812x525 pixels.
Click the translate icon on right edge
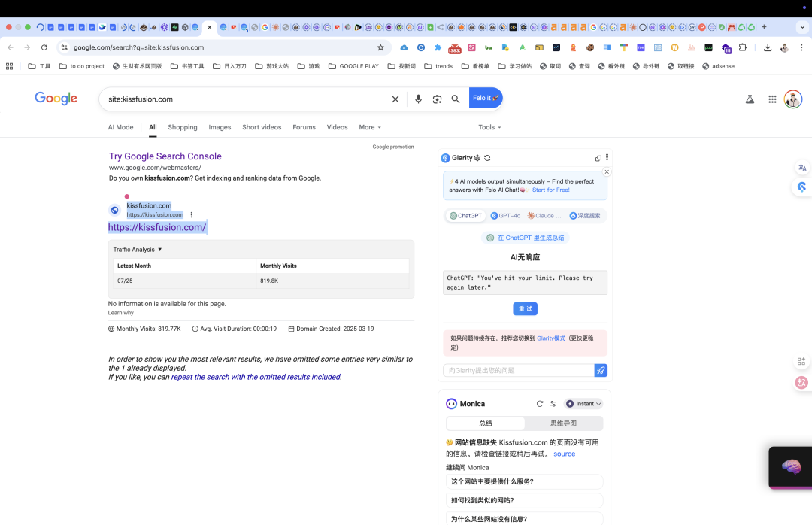tap(802, 168)
